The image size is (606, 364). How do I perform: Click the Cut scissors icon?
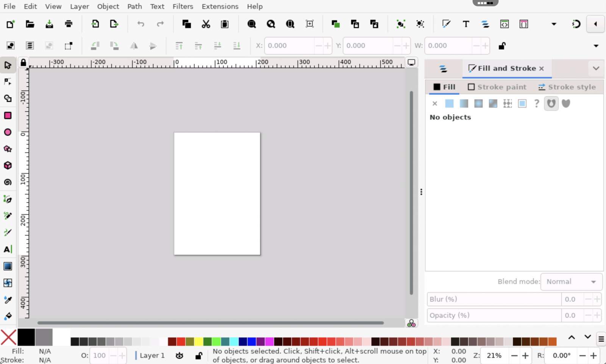206,24
